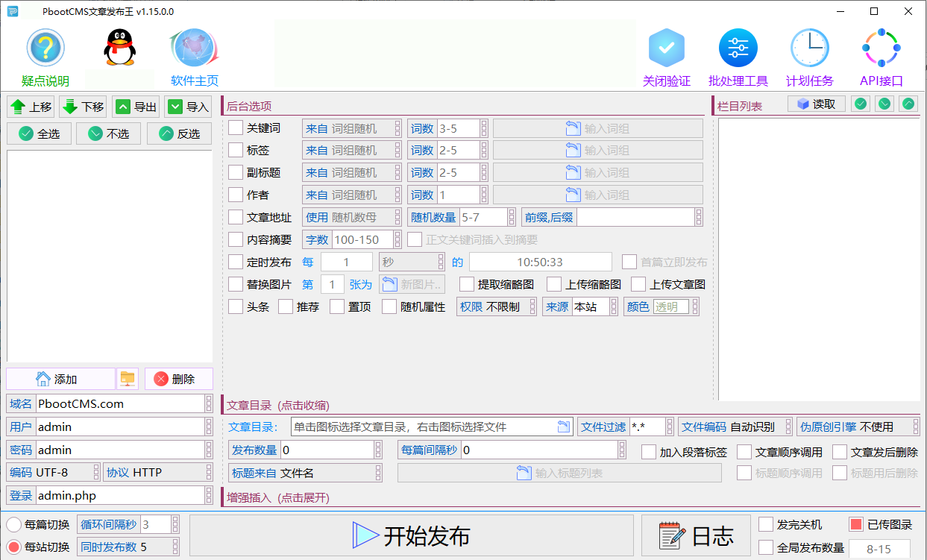
Task: Start publishing with 开始发布
Action: point(412,535)
